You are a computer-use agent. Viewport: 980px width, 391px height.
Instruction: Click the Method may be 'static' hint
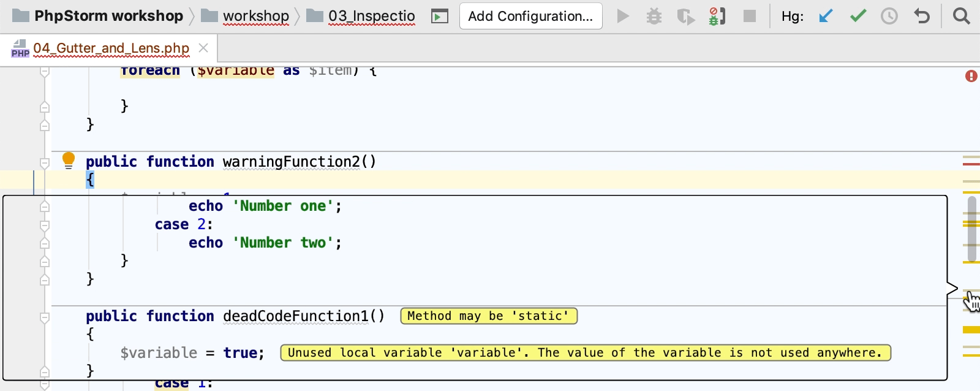[x=489, y=316]
